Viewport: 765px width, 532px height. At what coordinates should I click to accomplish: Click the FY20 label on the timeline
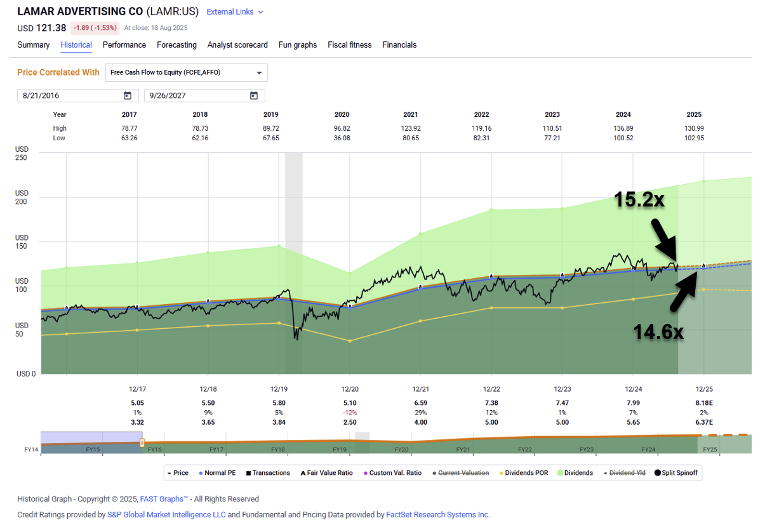pyautogui.click(x=401, y=449)
